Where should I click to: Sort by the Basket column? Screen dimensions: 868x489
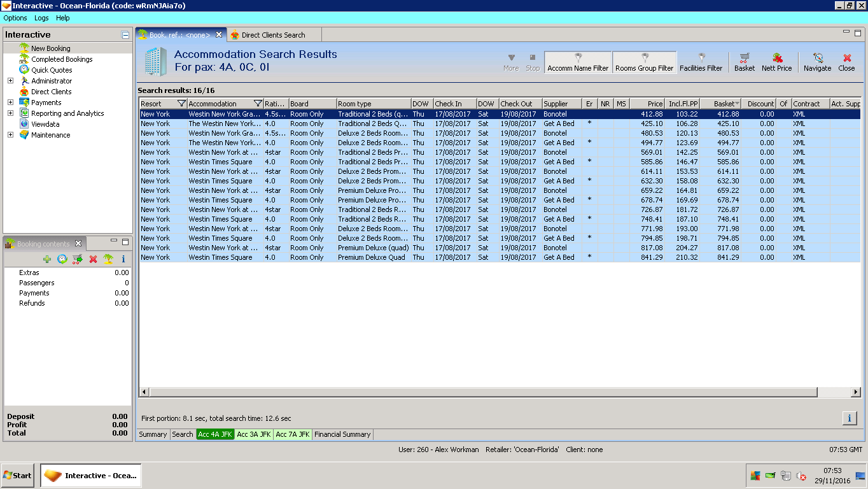click(x=721, y=104)
